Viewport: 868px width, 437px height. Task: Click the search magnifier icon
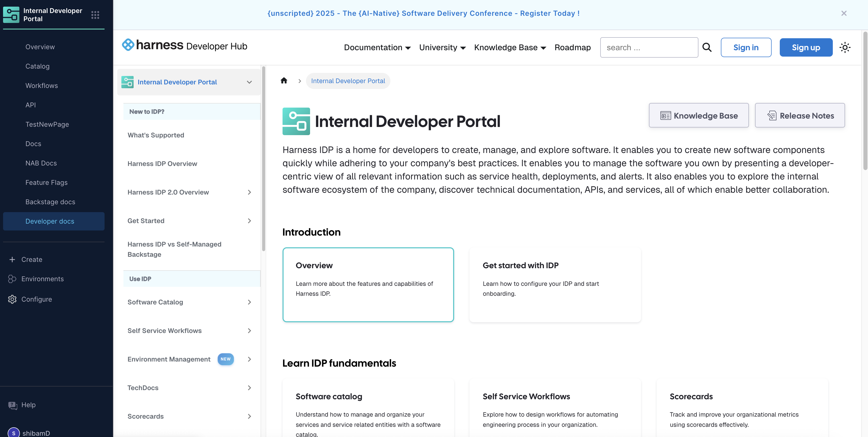[707, 47]
